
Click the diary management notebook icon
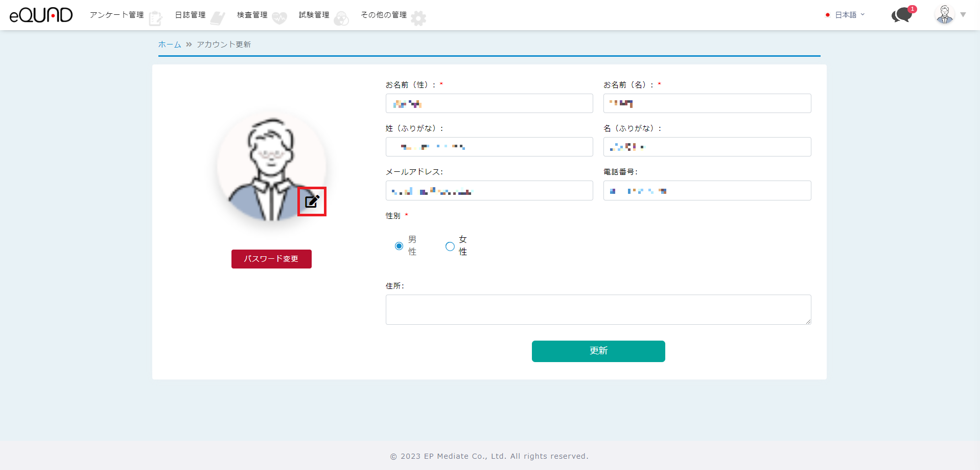pos(218,18)
